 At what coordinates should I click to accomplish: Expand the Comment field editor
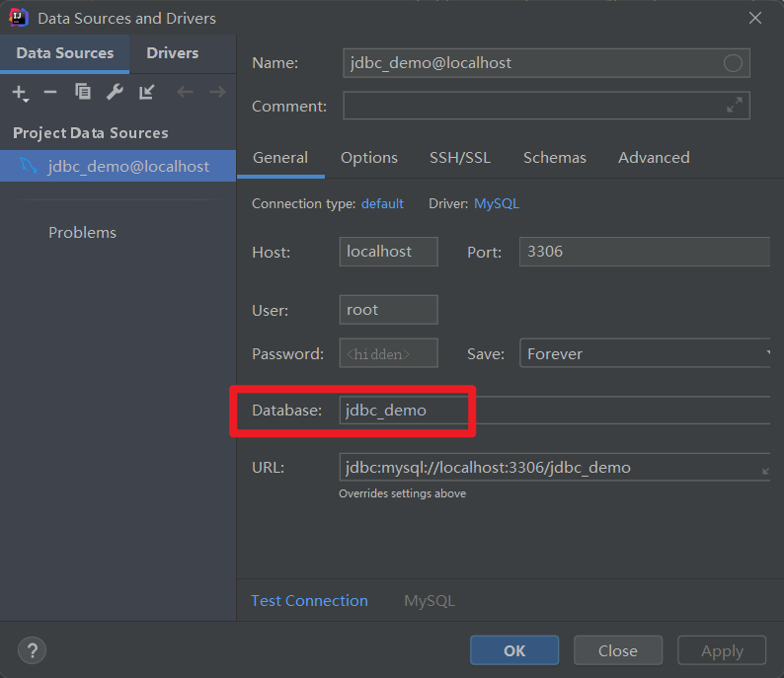click(734, 105)
